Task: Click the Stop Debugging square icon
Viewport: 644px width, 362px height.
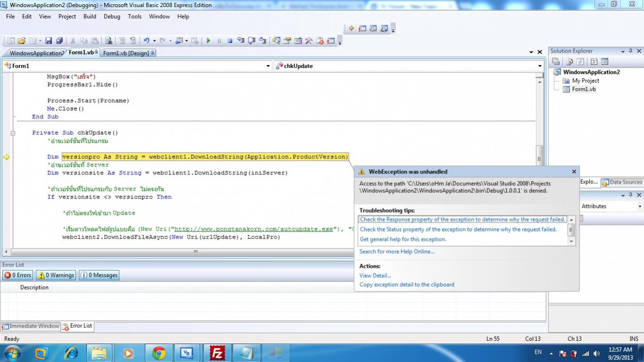Action: (230, 41)
